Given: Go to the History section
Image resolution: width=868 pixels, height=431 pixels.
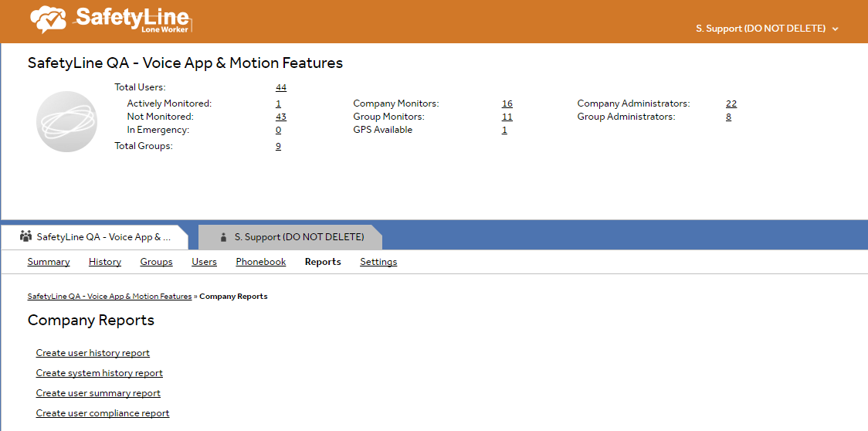Looking at the screenshot, I should pos(105,262).
